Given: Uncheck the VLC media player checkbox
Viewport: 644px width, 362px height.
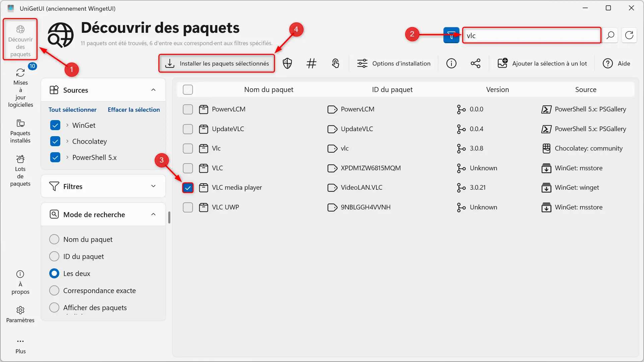Looking at the screenshot, I should click(188, 188).
